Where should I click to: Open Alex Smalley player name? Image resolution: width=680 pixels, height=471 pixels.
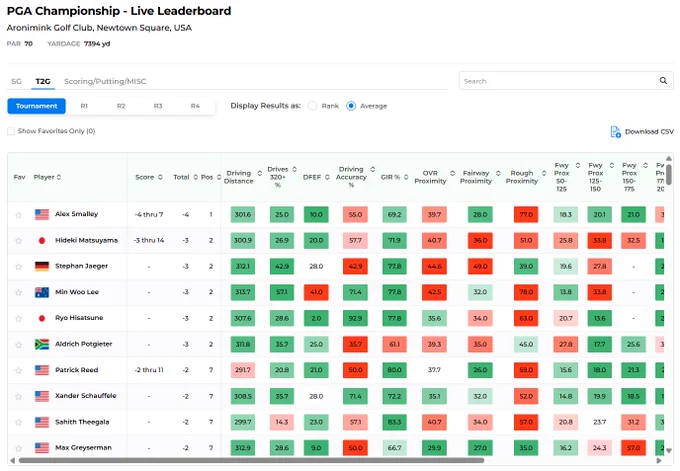[76, 214]
